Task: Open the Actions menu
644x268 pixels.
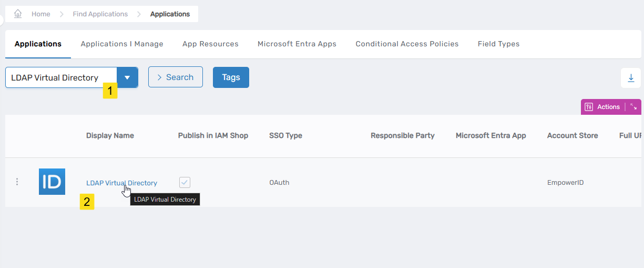Action: coord(604,107)
